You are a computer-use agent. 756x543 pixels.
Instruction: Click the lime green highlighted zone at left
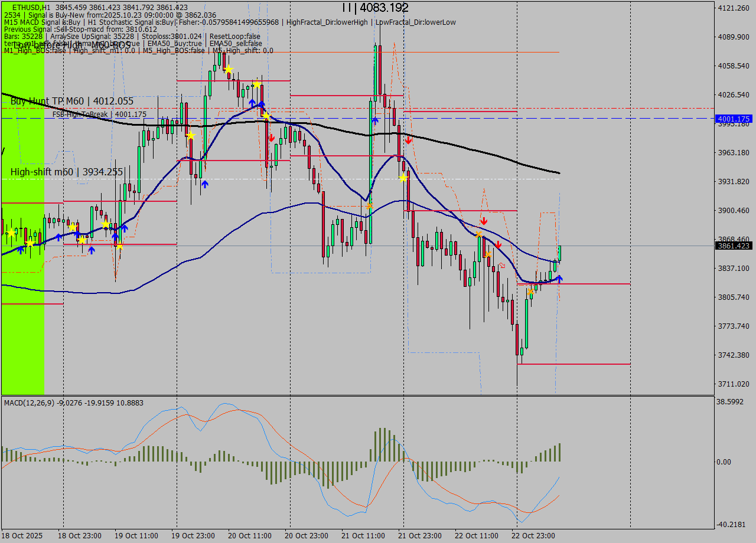(23, 236)
